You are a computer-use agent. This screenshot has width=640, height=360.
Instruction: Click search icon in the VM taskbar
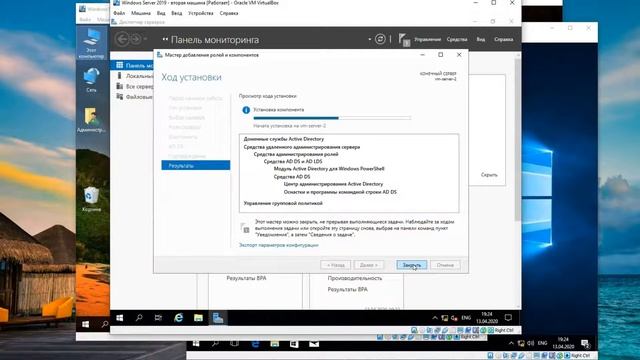(x=139, y=318)
